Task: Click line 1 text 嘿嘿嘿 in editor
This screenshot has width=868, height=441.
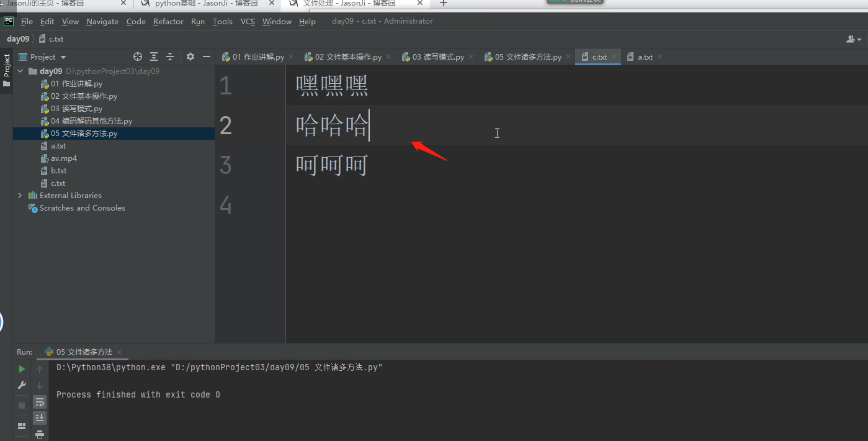Action: tap(332, 85)
